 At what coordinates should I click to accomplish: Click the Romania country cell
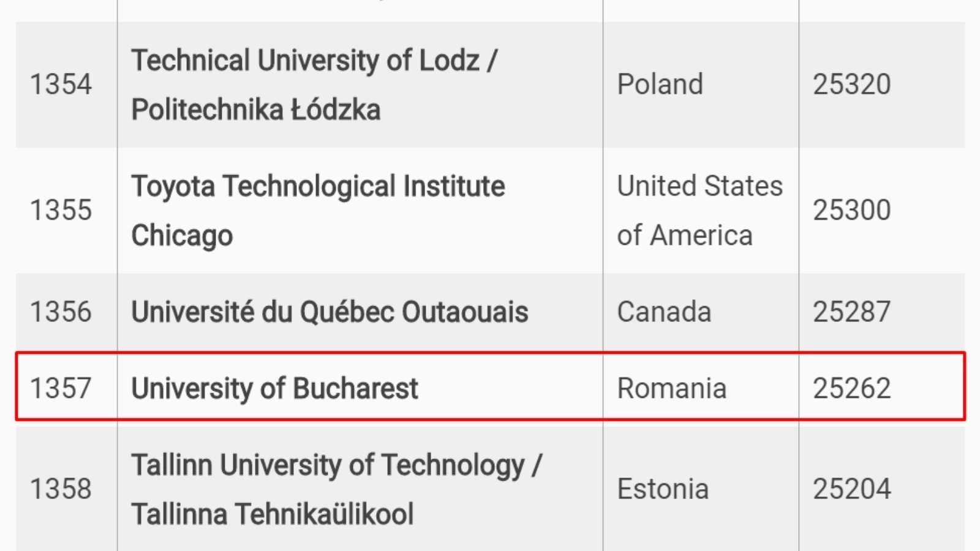(671, 388)
